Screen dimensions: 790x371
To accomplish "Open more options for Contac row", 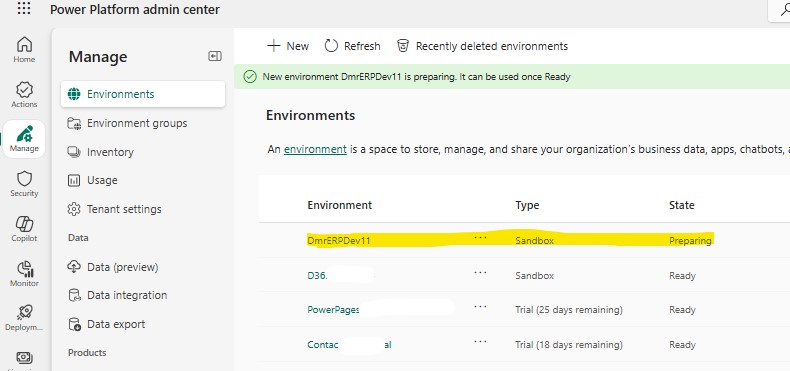I will pos(481,342).
